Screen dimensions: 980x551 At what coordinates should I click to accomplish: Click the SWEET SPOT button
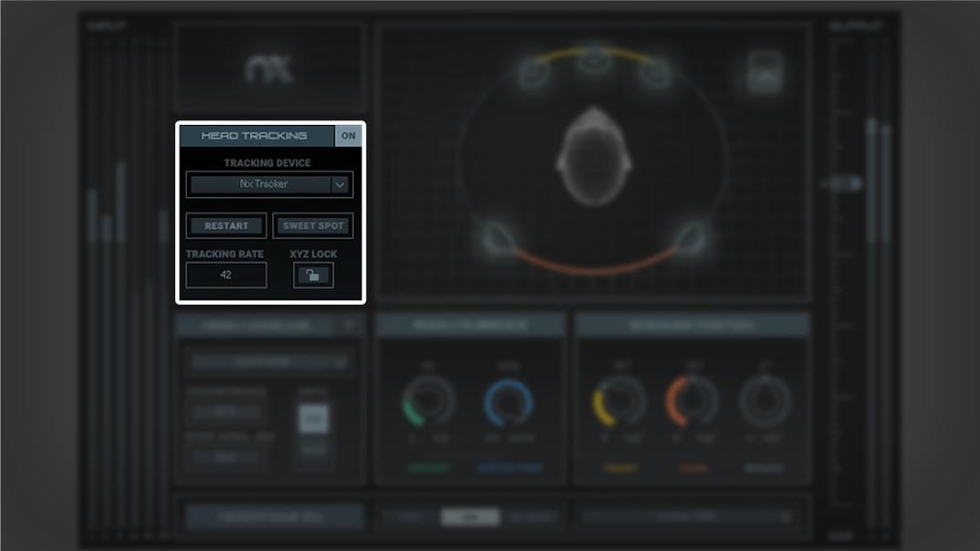pyautogui.click(x=312, y=226)
